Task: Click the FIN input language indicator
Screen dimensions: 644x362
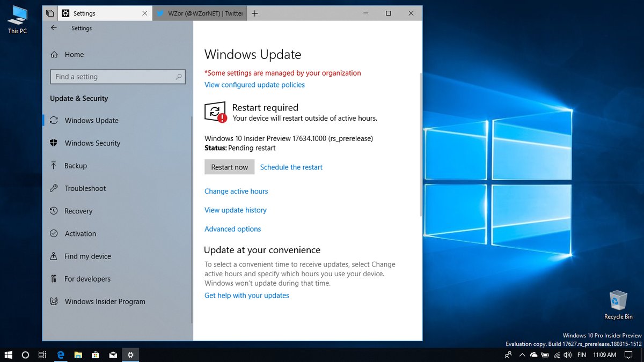Action: (x=581, y=355)
